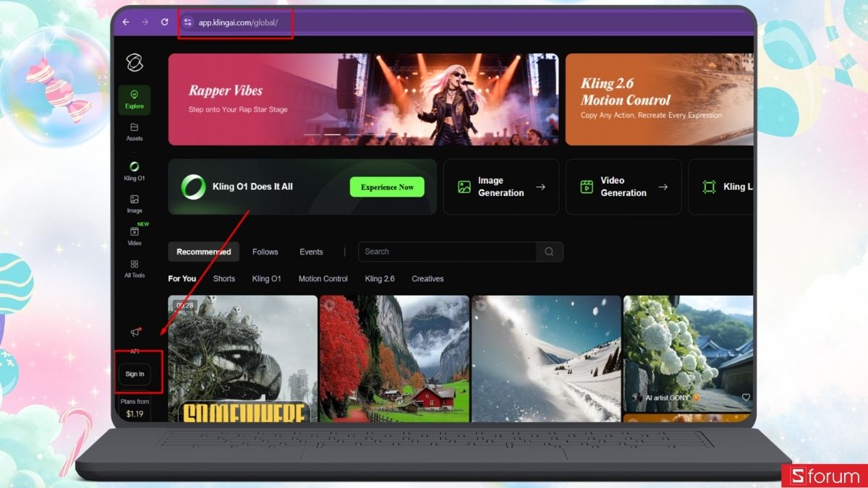Screen dimensions: 868x488
Task: Select the Shorts filter
Action: (224, 278)
